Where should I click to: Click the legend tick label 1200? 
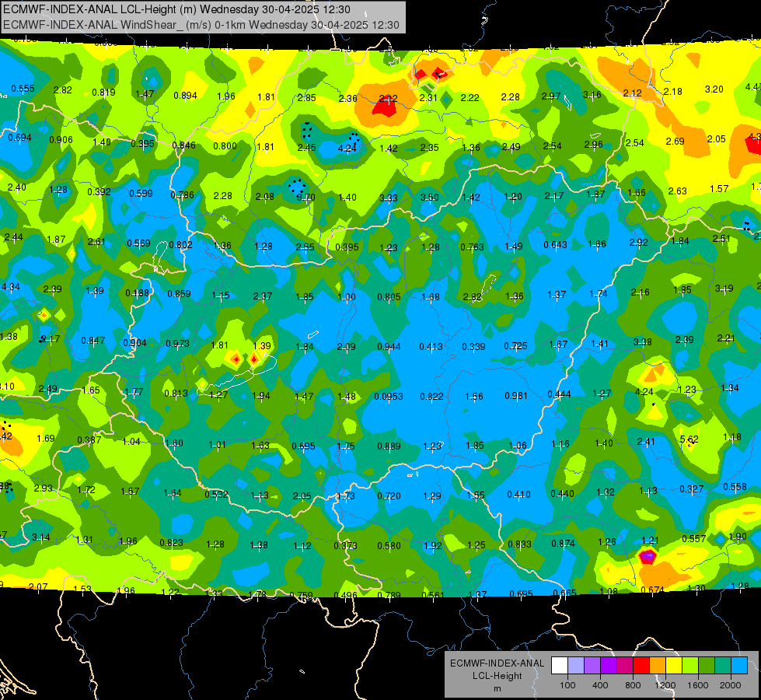click(x=665, y=685)
